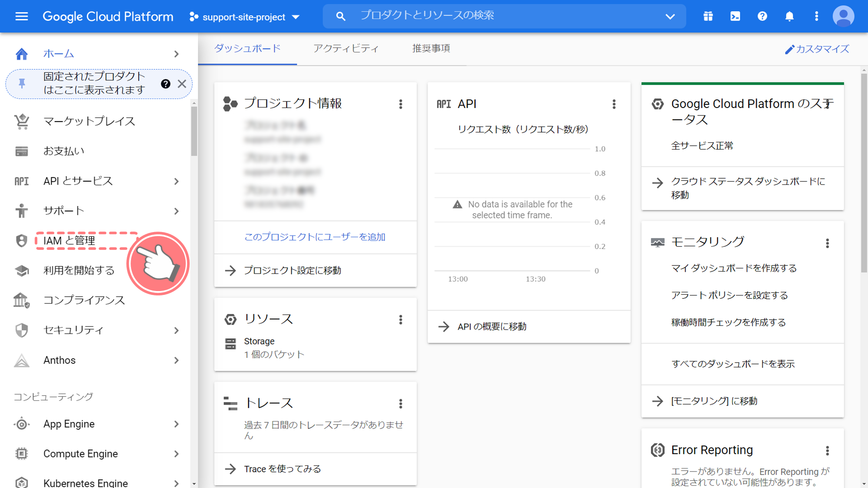Expand the Compute Engine submenu chevron
The width and height of the screenshot is (868, 488).
tap(176, 454)
